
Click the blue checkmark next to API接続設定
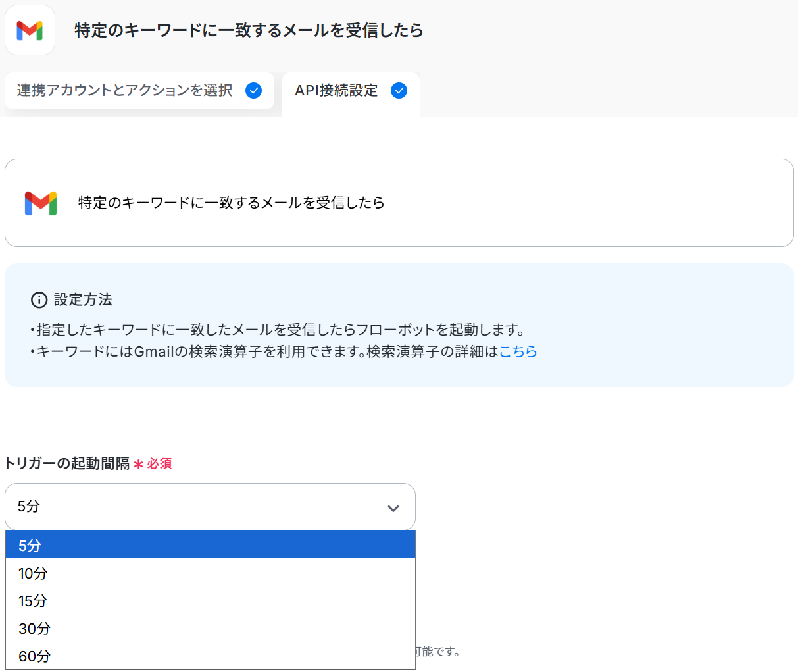[399, 91]
